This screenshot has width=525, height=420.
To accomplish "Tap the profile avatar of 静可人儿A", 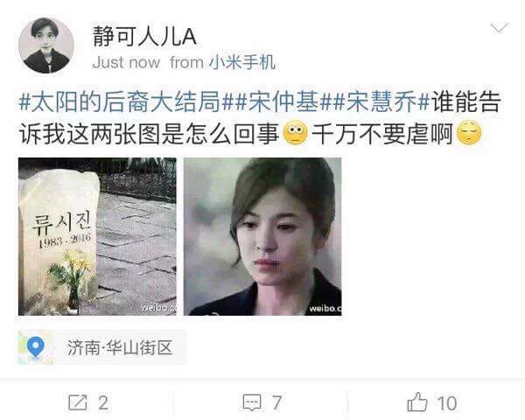I will point(46,45).
